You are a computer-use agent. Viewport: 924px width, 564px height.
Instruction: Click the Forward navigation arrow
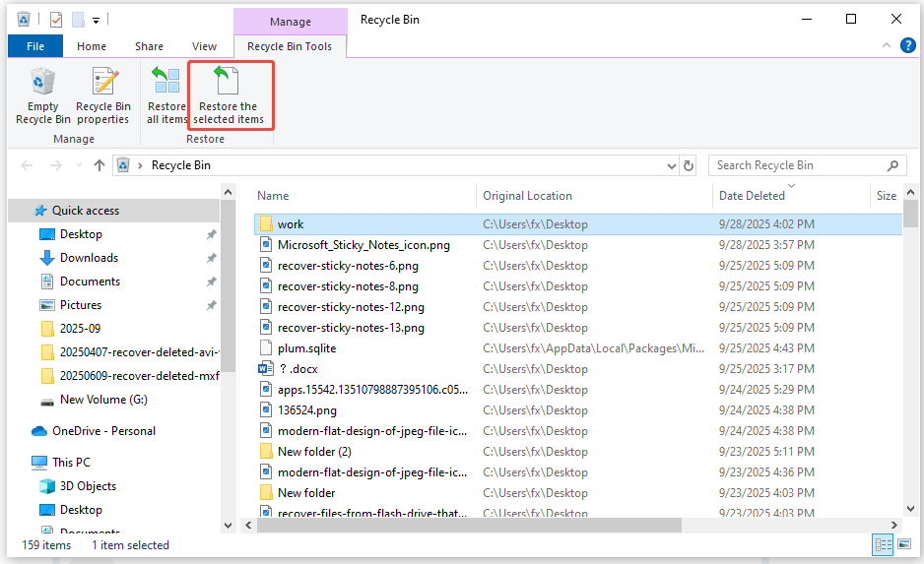tap(56, 165)
